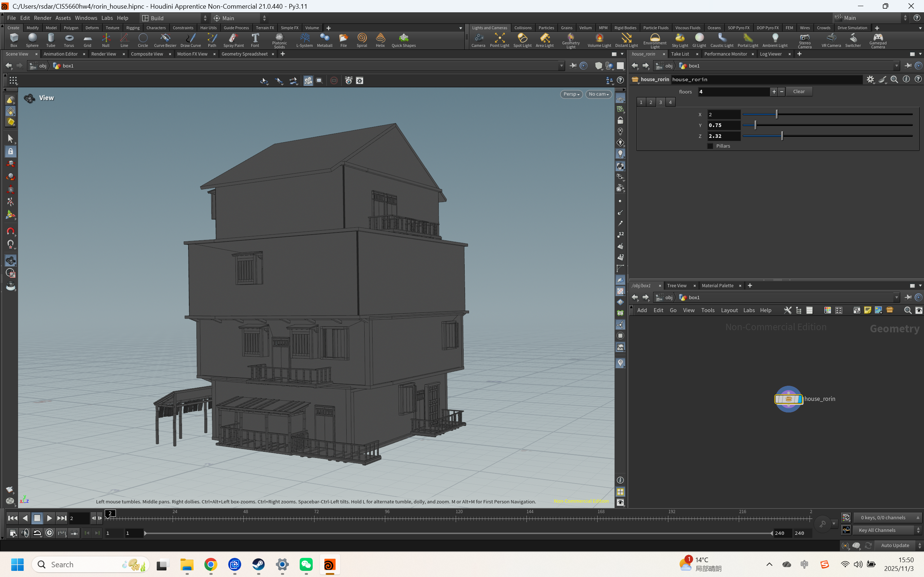Image resolution: width=924 pixels, height=577 pixels.
Task: Create a Sky Light
Action: click(680, 40)
